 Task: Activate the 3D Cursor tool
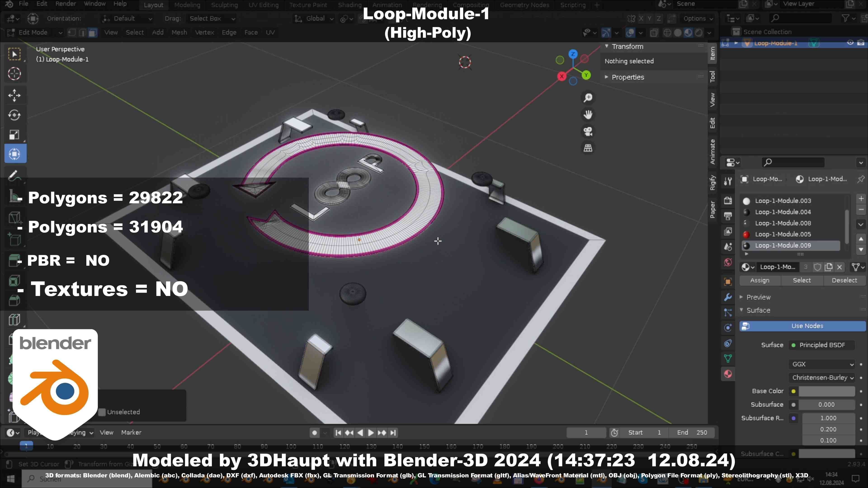(x=14, y=74)
